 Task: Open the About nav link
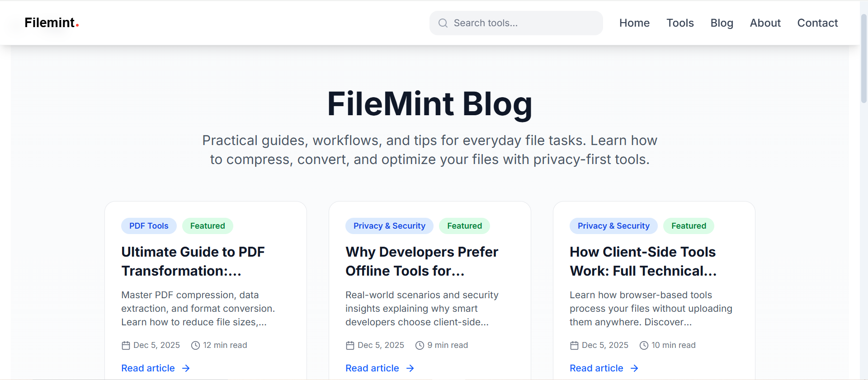pyautogui.click(x=765, y=23)
